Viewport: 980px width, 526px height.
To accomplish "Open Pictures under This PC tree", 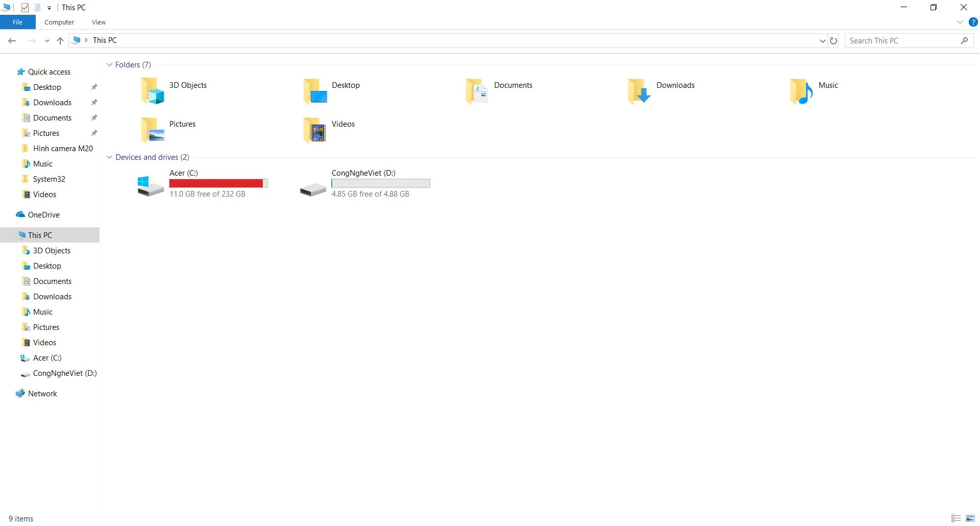I will [x=46, y=327].
